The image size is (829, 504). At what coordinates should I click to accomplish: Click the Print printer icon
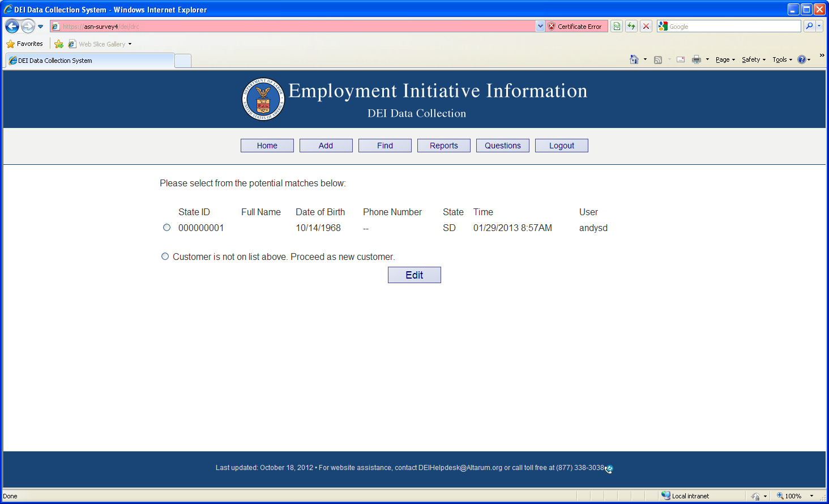point(696,59)
